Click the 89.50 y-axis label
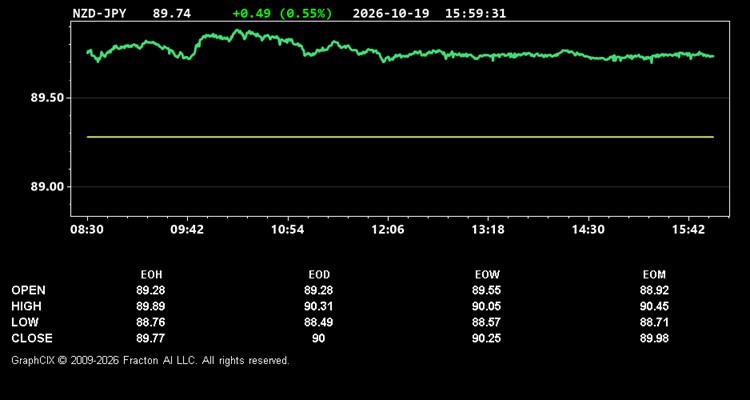 [x=47, y=98]
